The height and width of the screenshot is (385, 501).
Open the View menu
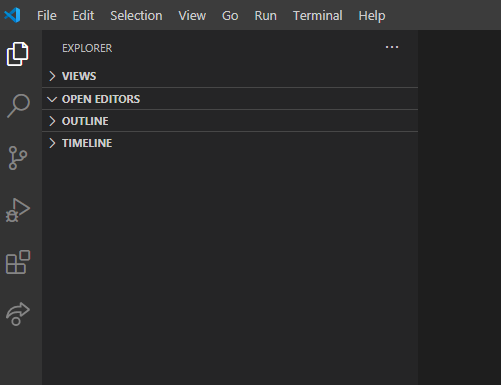coord(192,15)
